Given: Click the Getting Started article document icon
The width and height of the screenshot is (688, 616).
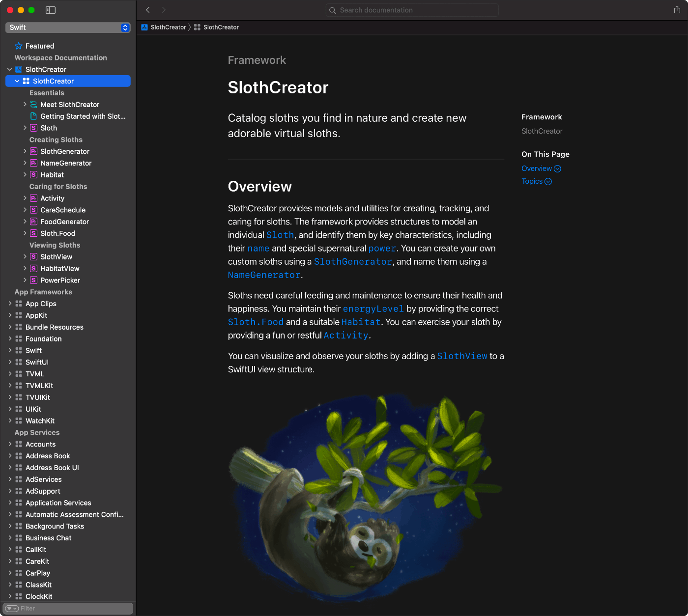Looking at the screenshot, I should point(33,116).
